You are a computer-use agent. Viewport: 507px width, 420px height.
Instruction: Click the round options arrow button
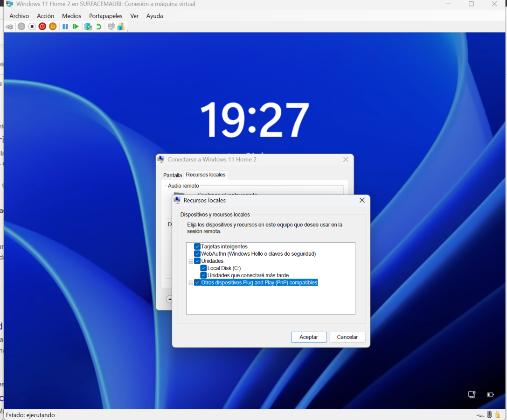coord(169,299)
